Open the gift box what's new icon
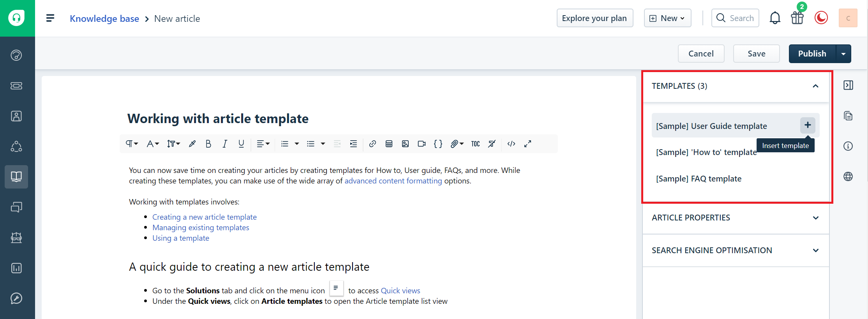The width and height of the screenshot is (868, 319). pos(797,18)
